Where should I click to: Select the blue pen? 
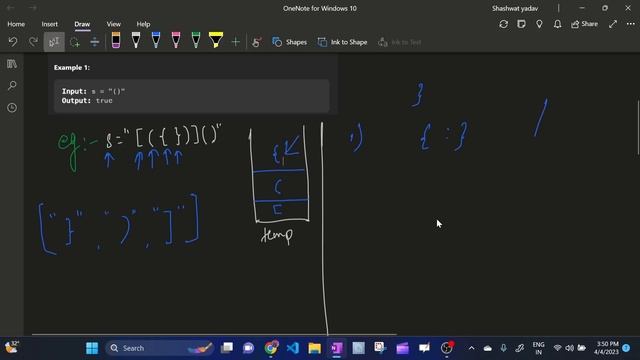click(156, 40)
